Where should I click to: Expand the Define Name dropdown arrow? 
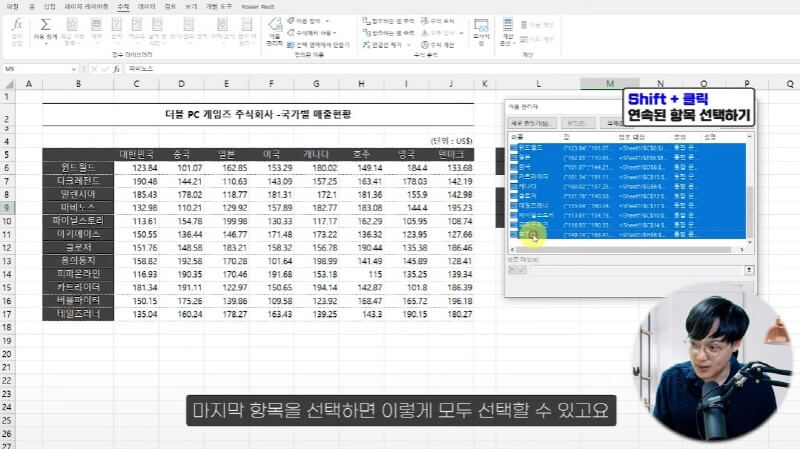pos(327,21)
